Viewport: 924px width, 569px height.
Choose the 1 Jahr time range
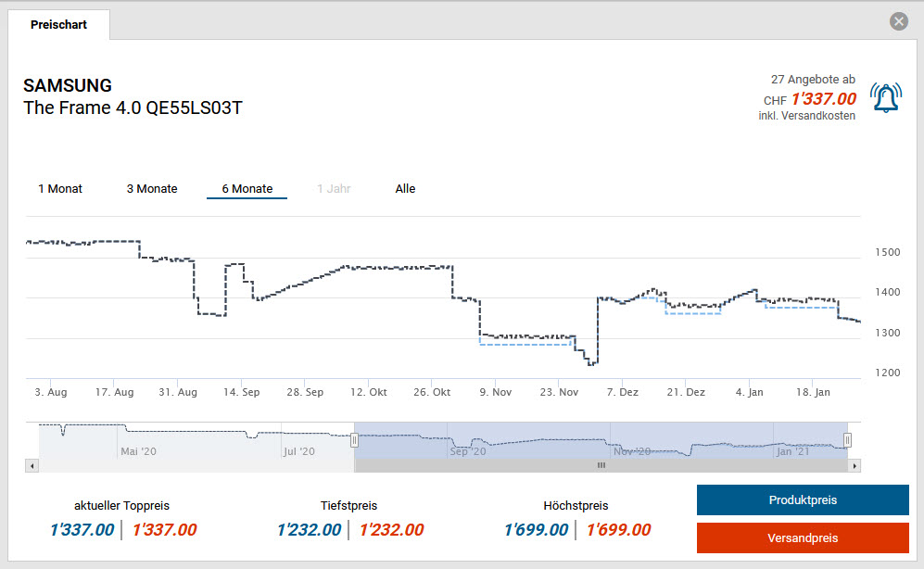point(334,189)
